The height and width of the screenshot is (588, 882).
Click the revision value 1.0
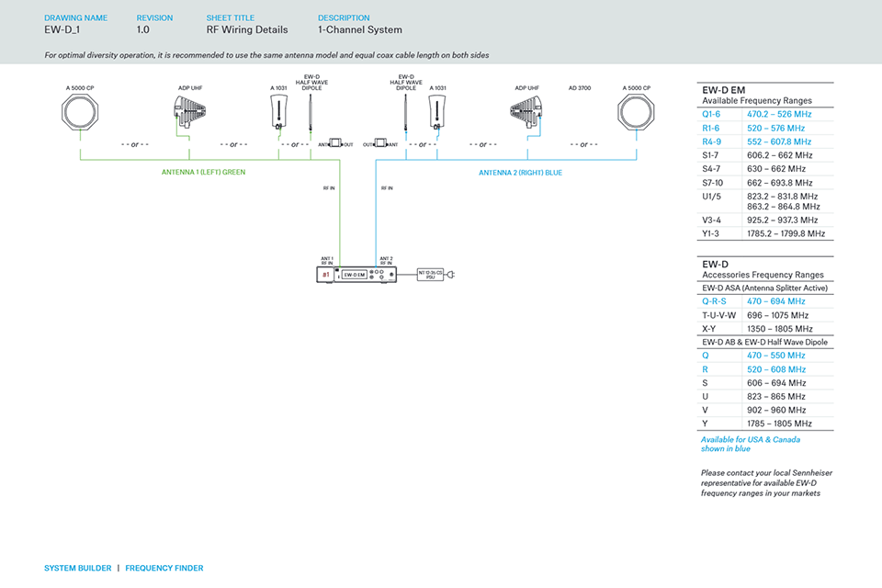click(143, 29)
